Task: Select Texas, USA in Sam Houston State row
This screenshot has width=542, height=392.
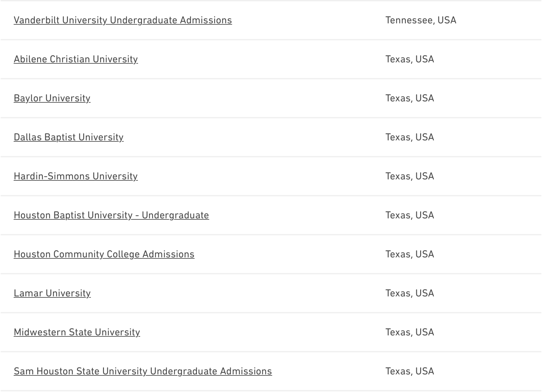Action: [x=410, y=371]
